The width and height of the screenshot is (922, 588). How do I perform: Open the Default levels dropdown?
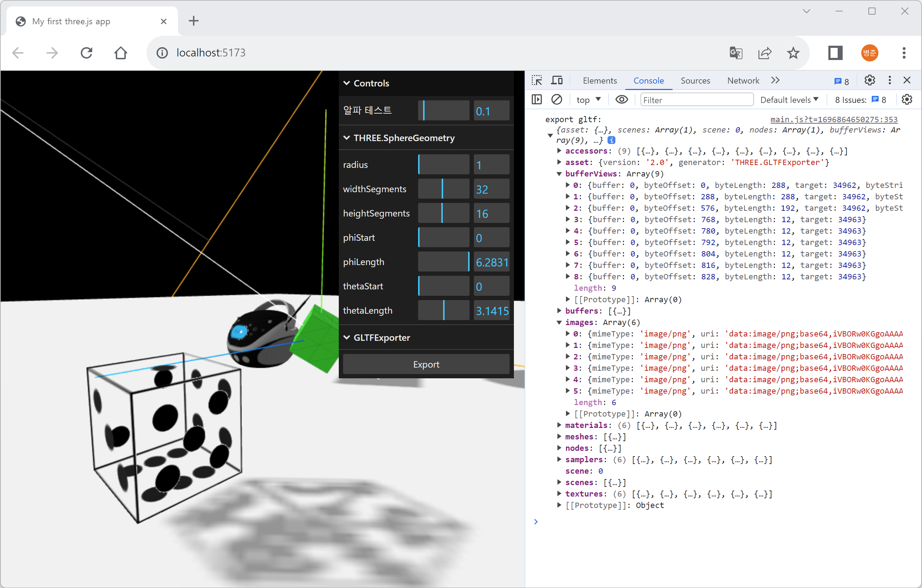tap(789, 100)
